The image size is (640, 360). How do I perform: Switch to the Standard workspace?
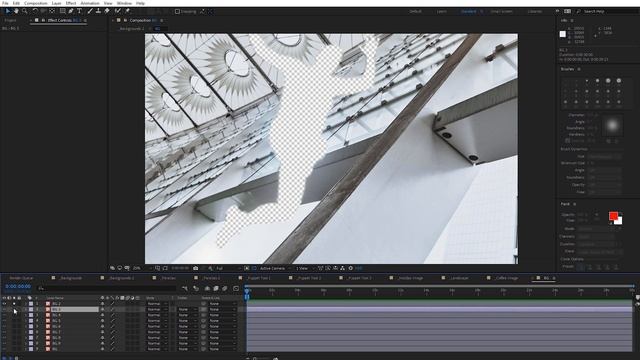click(469, 11)
